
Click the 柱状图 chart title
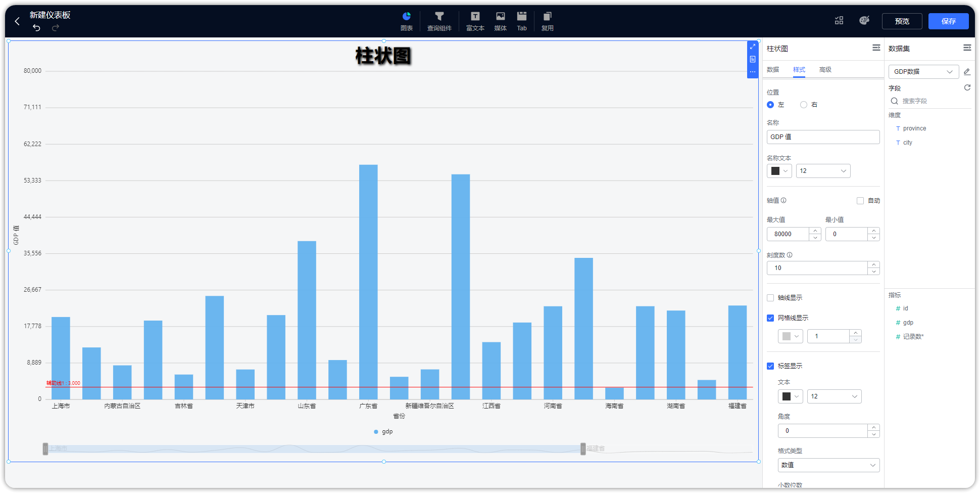click(383, 56)
